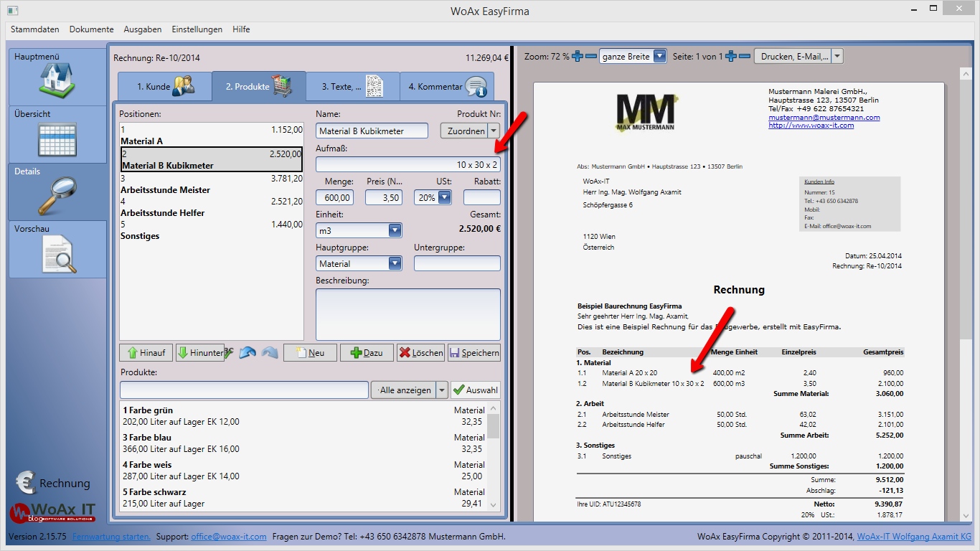The width and height of the screenshot is (980, 551).
Task: Click the office@woax-it.com support link
Action: (229, 537)
